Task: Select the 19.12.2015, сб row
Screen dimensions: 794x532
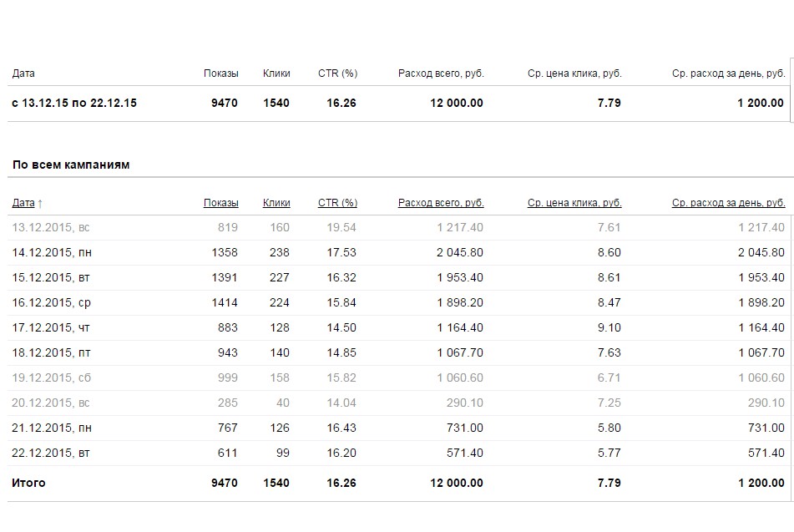Action: coord(51,377)
